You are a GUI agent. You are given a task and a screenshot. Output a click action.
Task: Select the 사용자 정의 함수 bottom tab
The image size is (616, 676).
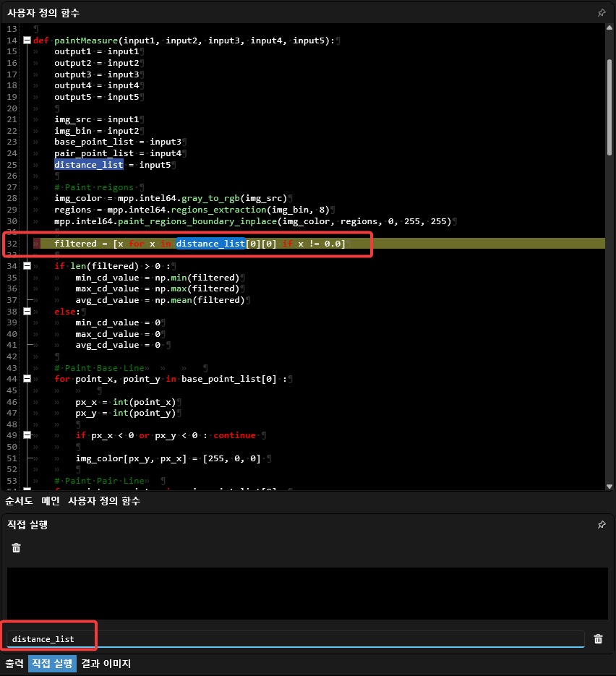coord(104,501)
